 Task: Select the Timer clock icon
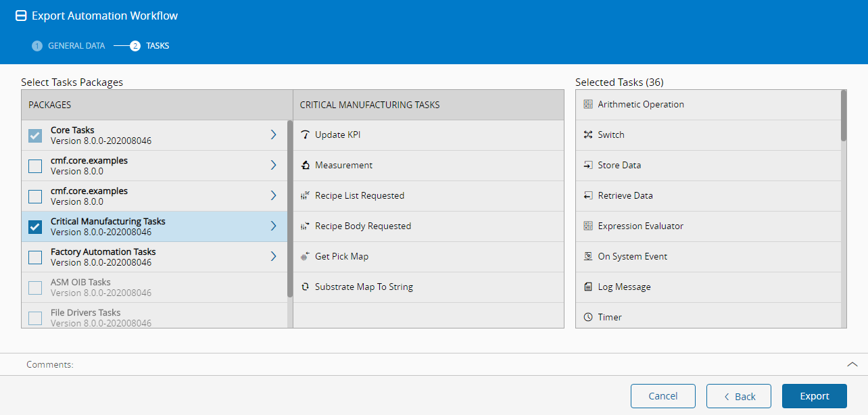588,317
